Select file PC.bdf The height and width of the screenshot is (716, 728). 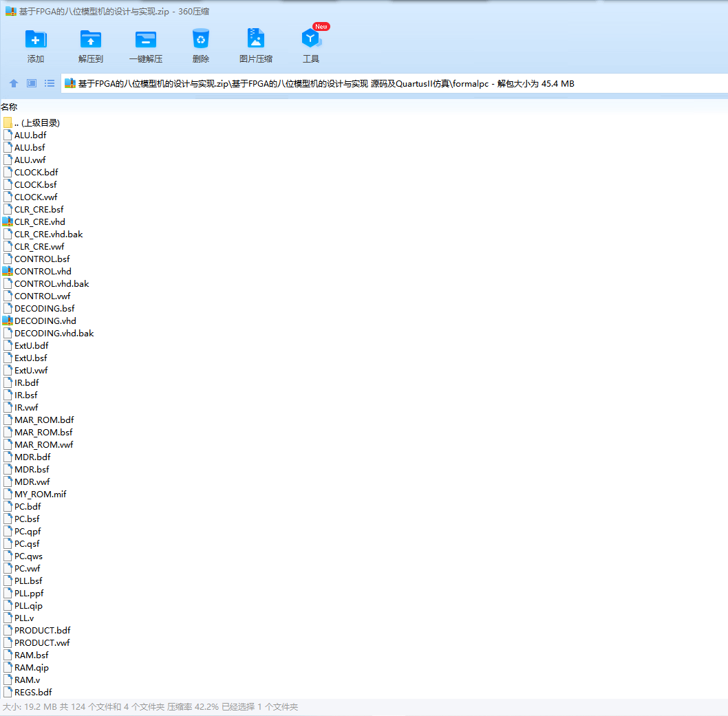tap(22, 506)
